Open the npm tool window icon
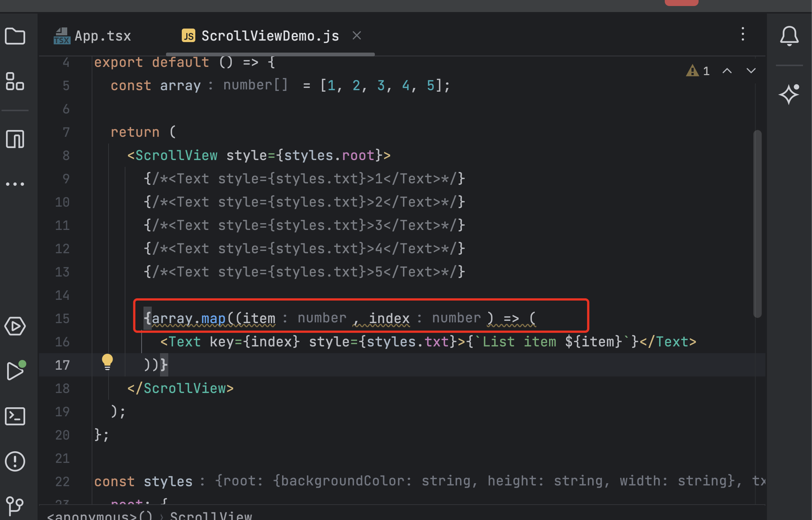Screen dimensions: 812x520 (x=15, y=139)
